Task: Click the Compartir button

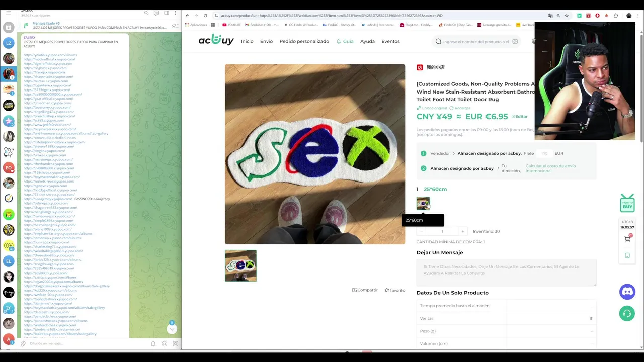Action: coord(365,290)
